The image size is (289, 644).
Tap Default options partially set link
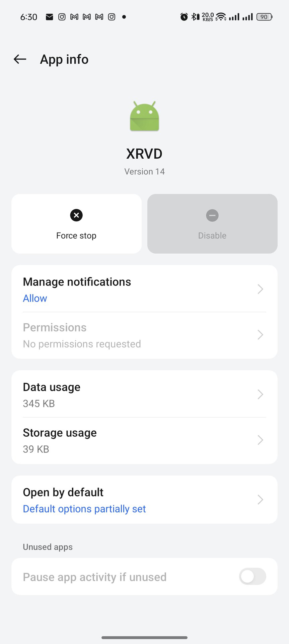84,509
